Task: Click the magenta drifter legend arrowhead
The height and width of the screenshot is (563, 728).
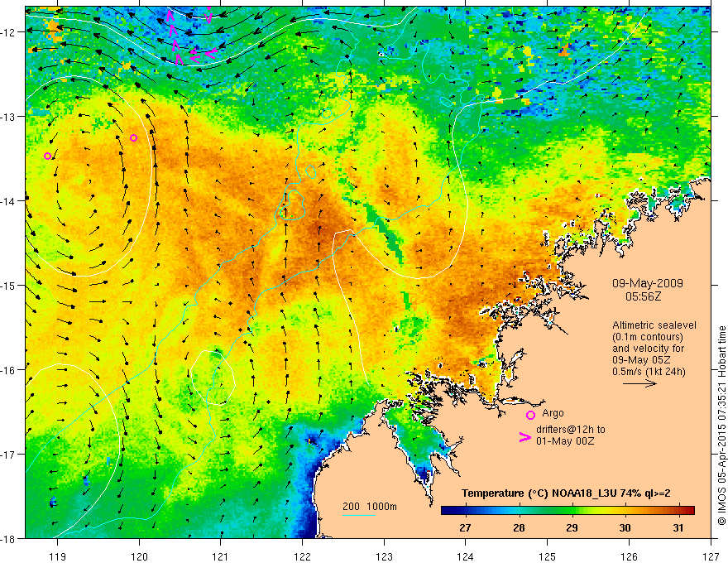Action: click(524, 437)
